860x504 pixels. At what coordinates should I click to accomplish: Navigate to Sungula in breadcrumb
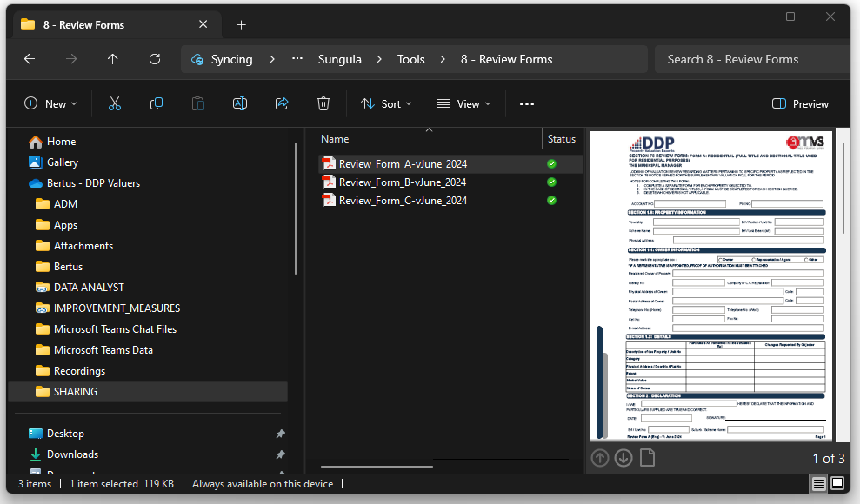coord(339,59)
